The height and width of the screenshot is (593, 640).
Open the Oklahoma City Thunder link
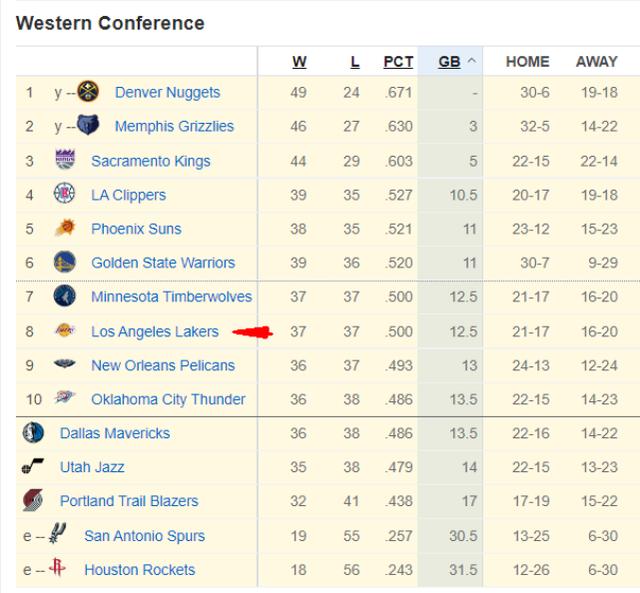click(168, 399)
